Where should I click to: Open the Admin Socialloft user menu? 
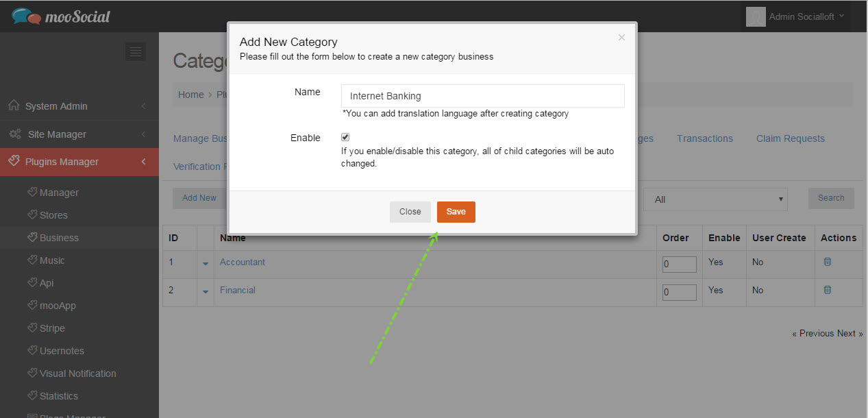point(806,16)
